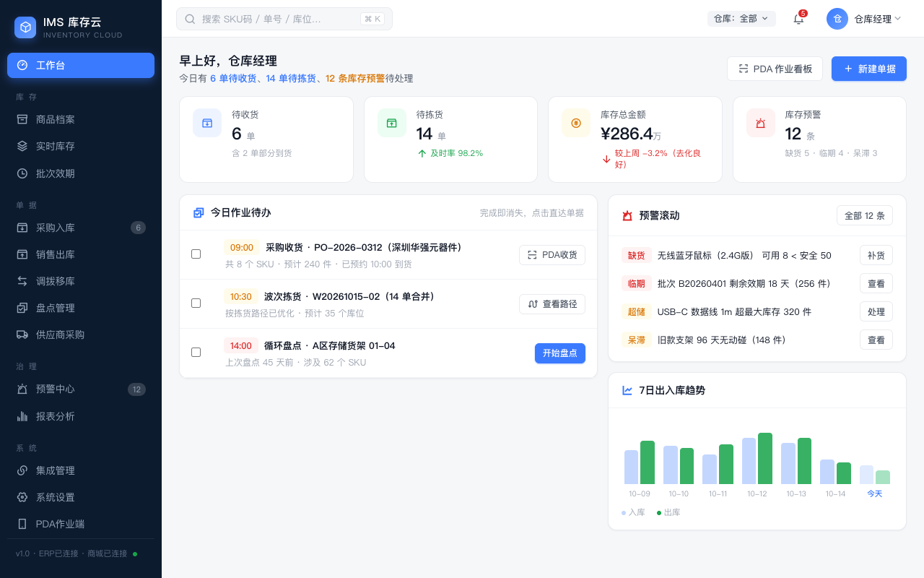Click the IMS 库存云 cube logo icon
Image resolution: width=924 pixels, height=578 pixels.
26,27
